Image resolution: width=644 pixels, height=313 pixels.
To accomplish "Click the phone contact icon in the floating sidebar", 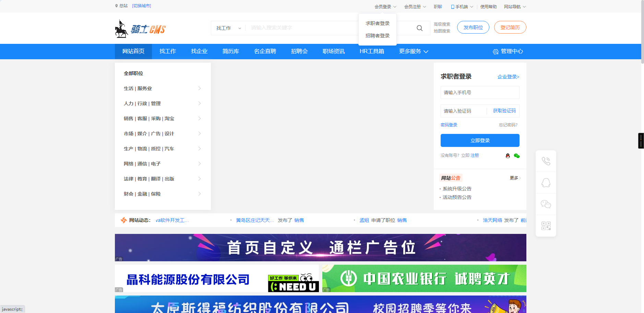I will 546,161.
